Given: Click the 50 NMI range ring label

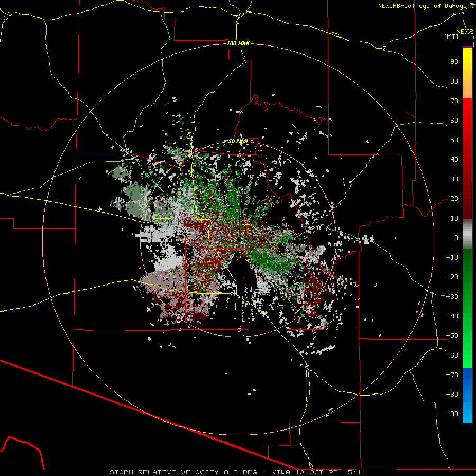Looking at the screenshot, I should point(238,141).
